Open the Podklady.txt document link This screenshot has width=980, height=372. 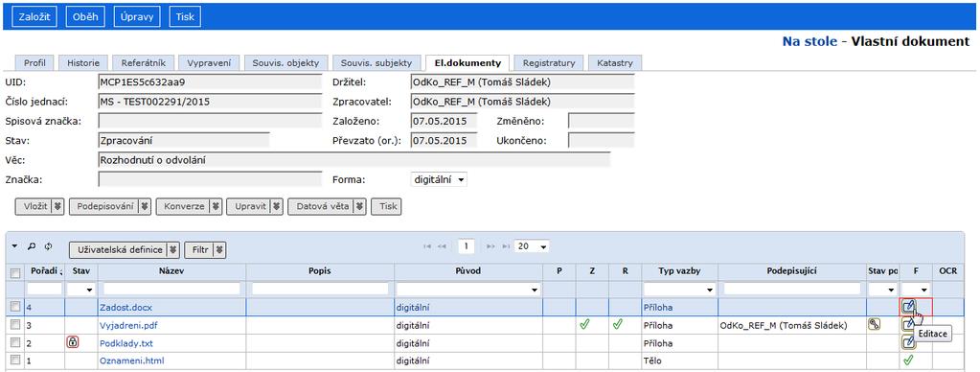tap(126, 343)
